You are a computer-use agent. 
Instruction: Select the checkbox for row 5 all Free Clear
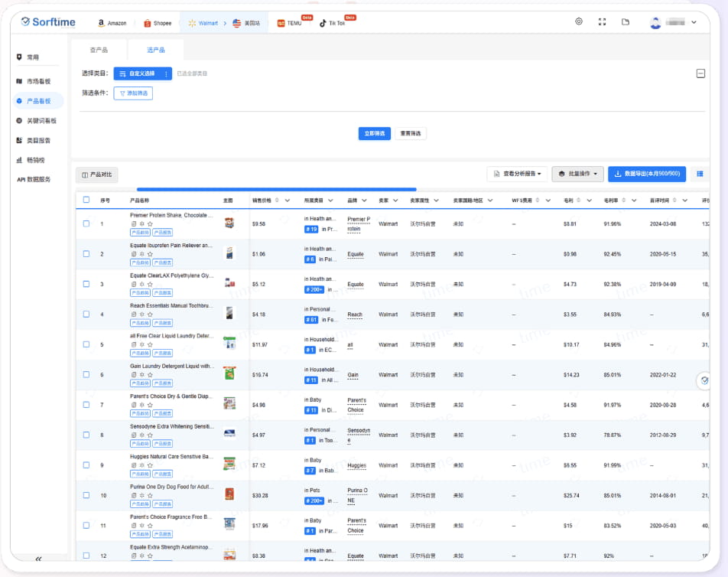click(86, 344)
